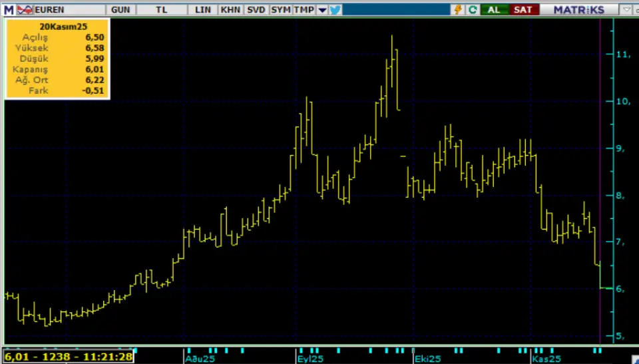This screenshot has height=364, width=639.
Task: Toggle the LIN linear scale setting
Action: pyautogui.click(x=204, y=10)
